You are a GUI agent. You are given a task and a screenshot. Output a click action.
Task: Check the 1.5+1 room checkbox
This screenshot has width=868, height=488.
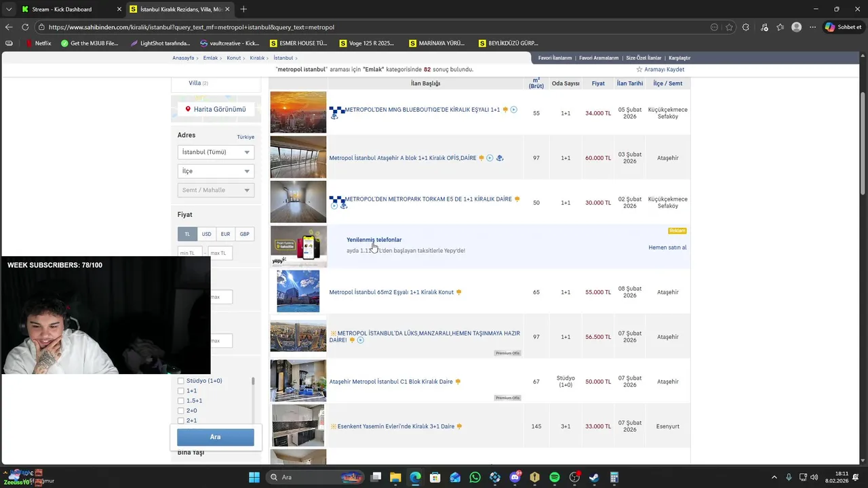tap(181, 401)
